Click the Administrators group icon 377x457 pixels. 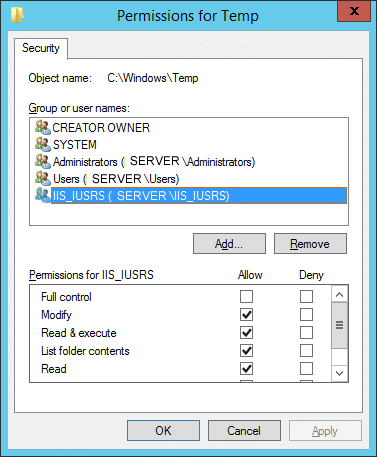pos(43,161)
